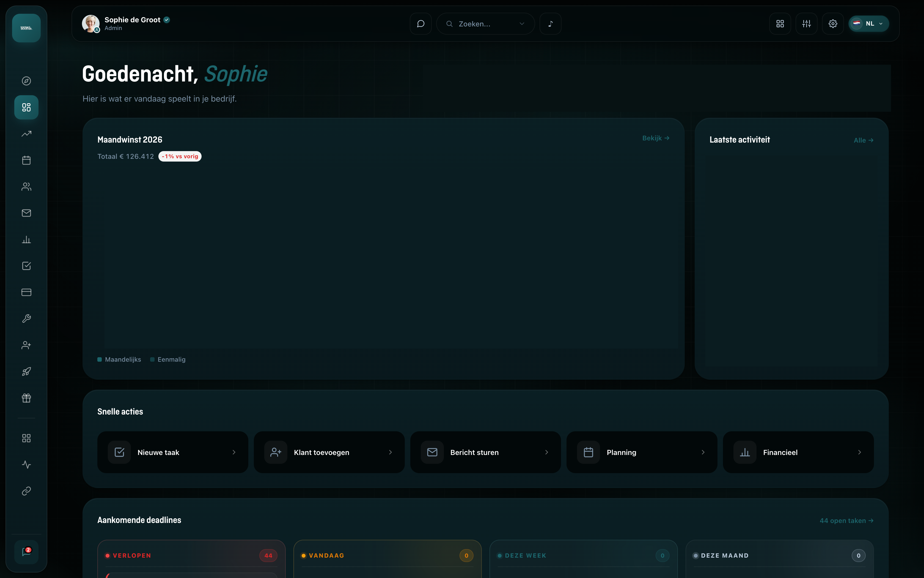The height and width of the screenshot is (578, 924).
Task: Open the sliders adjustments button in top bar
Action: click(x=806, y=24)
